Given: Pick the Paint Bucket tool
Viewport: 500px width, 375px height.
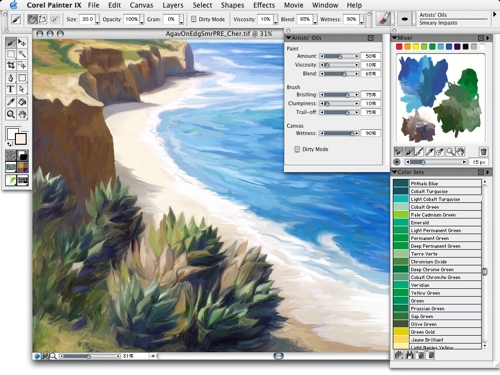Looking at the screenshot, I should tap(22, 102).
